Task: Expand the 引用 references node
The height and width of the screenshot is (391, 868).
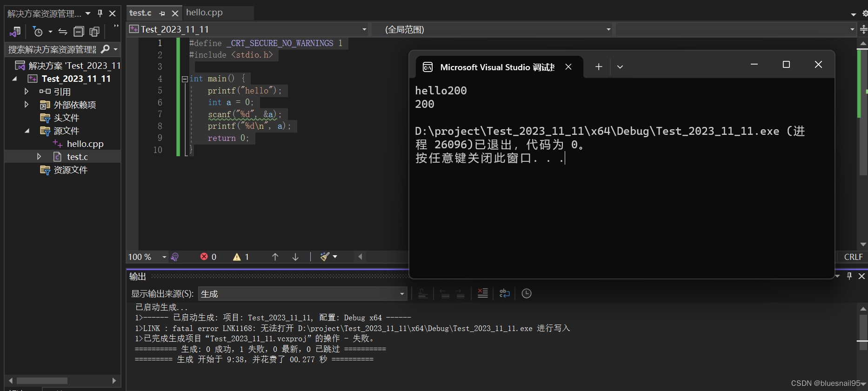Action: click(27, 92)
